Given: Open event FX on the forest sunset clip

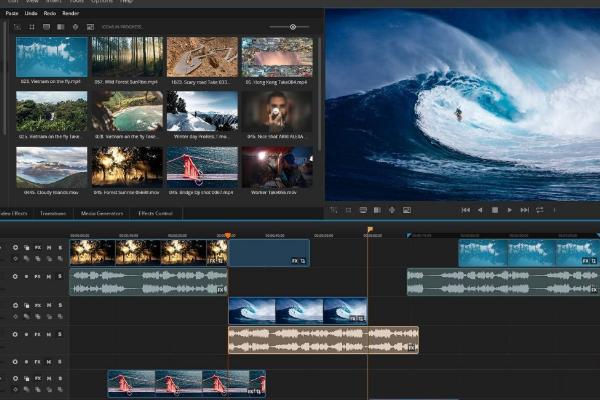Looking at the screenshot, I should 212,261.
